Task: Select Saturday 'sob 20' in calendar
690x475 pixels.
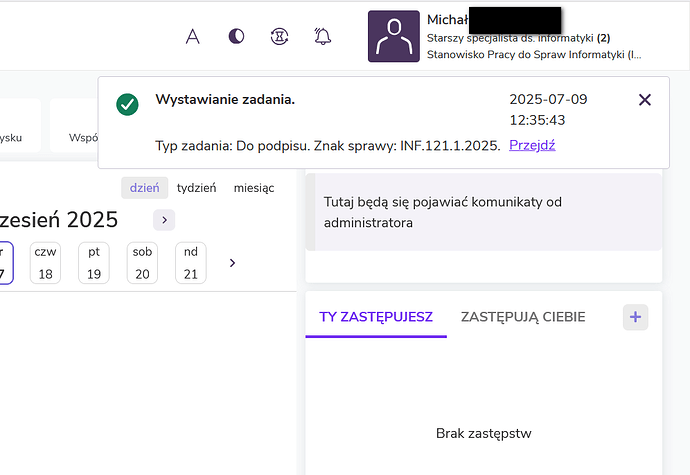Action: [x=142, y=263]
